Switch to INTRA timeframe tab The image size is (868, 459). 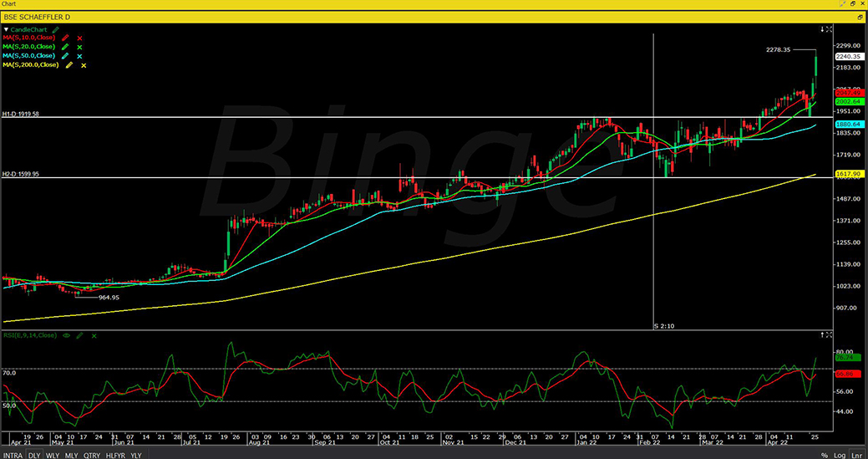pos(13,455)
